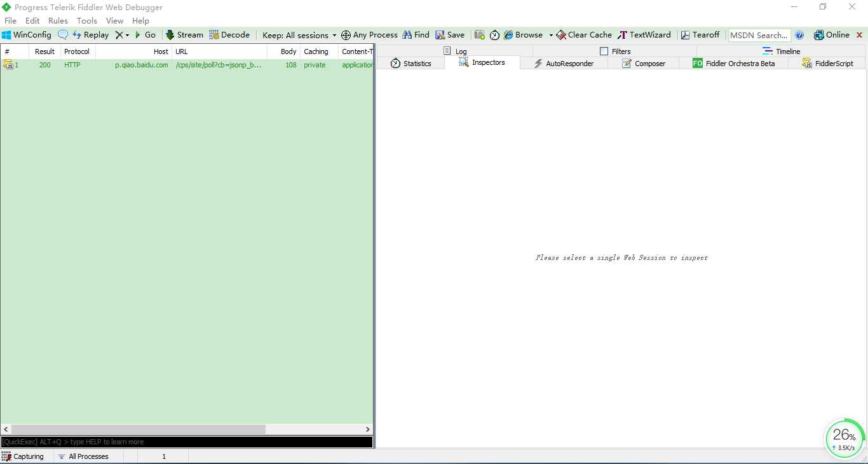Launch Browse with Internet Explorer icon
The height and width of the screenshot is (464, 868).
523,35
